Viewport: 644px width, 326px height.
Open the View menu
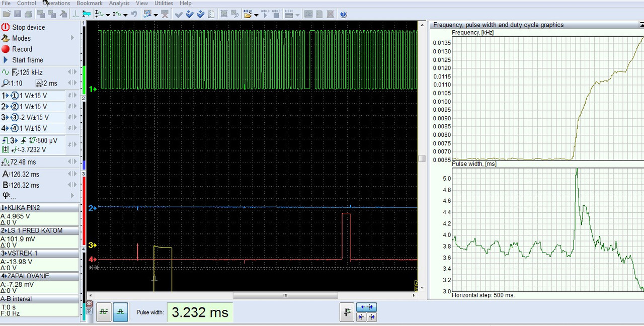click(x=142, y=3)
